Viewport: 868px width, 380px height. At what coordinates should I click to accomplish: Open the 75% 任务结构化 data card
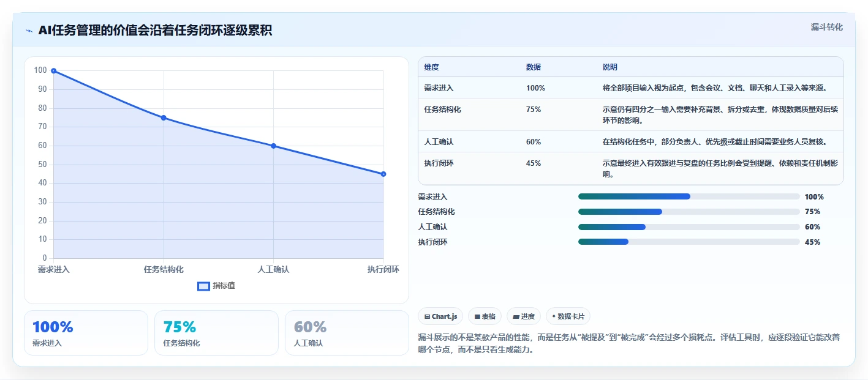[x=216, y=333]
